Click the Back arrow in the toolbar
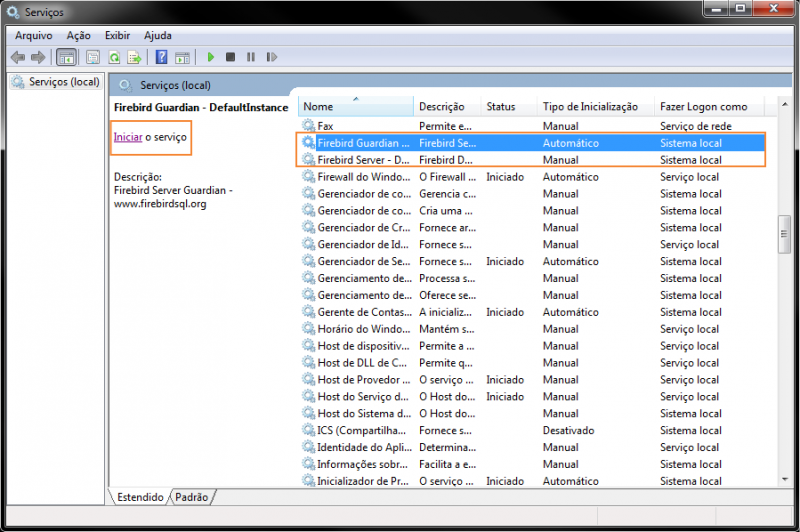 point(17,57)
